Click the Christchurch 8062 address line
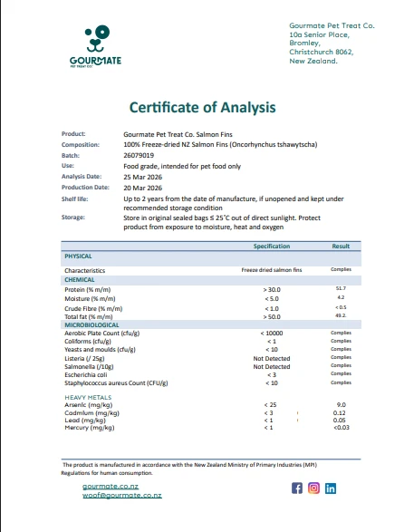 pos(322,52)
